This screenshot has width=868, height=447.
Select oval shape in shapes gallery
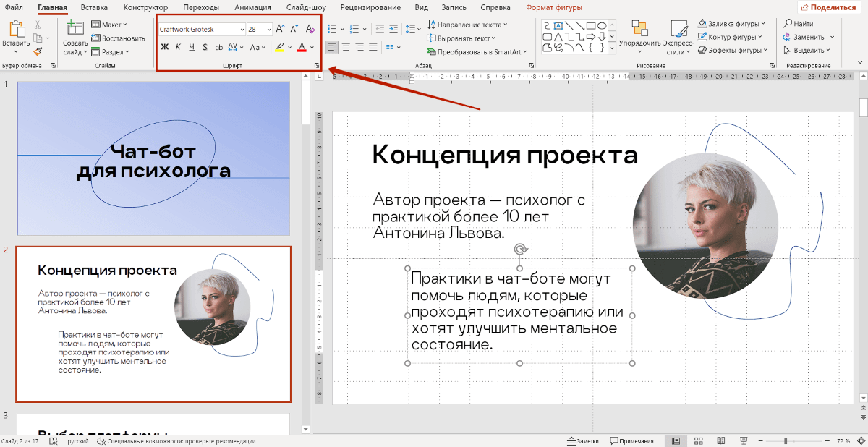pos(603,25)
